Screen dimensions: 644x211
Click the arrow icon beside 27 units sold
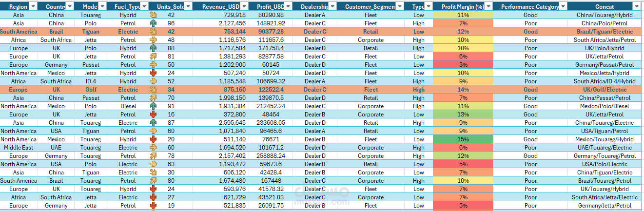point(154,197)
